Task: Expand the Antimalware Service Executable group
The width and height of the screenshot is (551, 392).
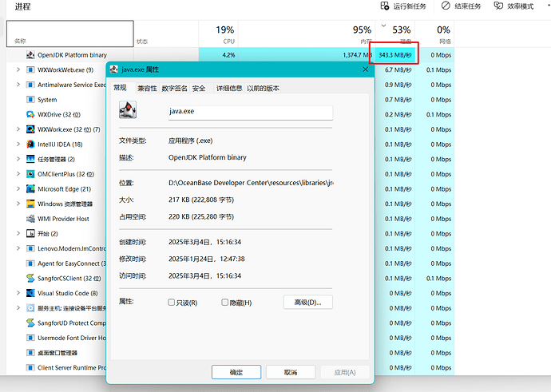Action: [x=18, y=85]
